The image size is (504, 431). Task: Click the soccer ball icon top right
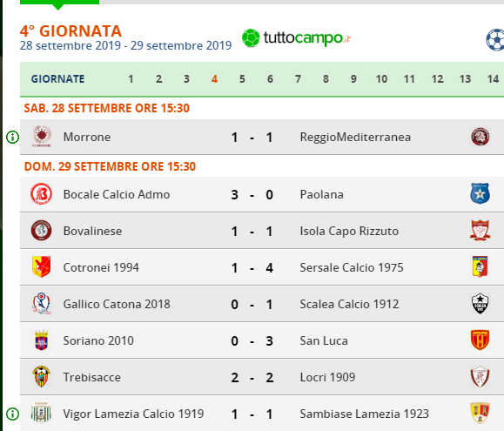[x=495, y=40]
